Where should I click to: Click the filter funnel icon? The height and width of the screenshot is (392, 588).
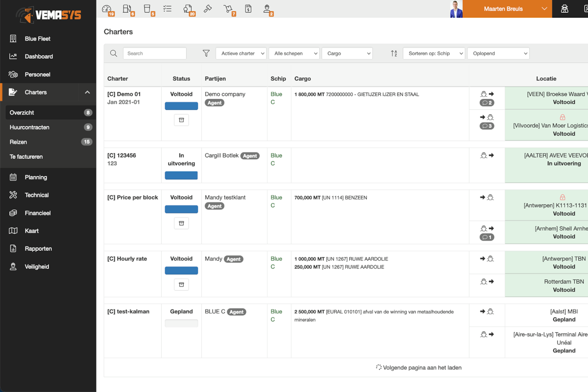[x=206, y=53]
